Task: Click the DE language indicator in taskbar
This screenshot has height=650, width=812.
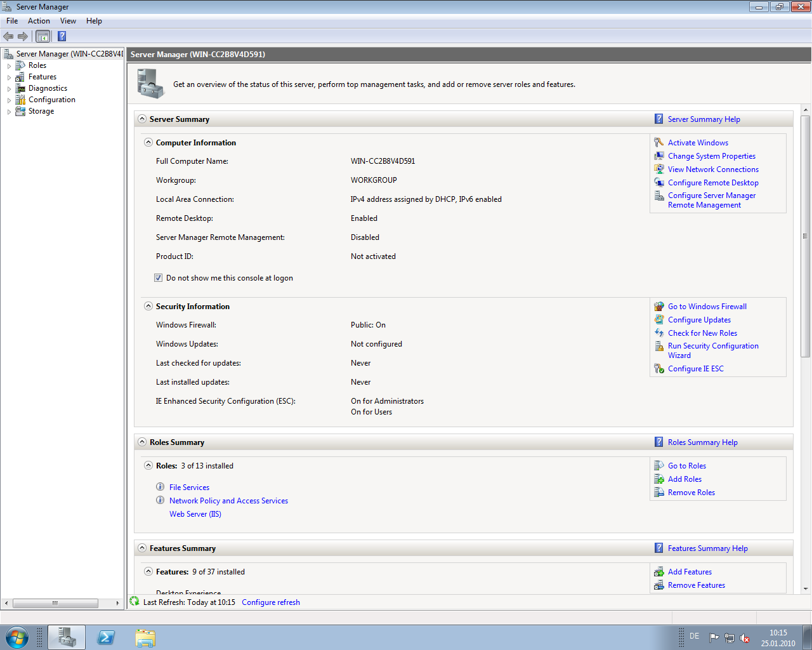Action: [x=694, y=636]
